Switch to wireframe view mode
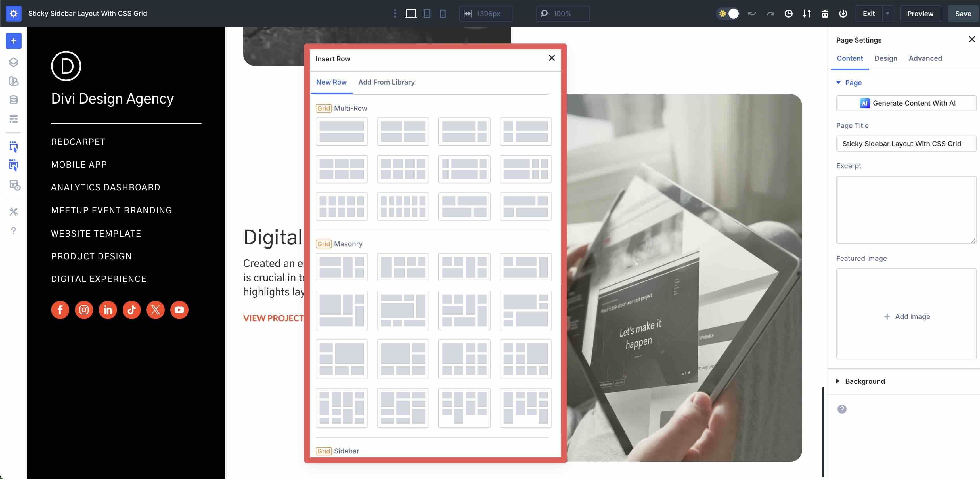The image size is (980, 479). (x=14, y=119)
